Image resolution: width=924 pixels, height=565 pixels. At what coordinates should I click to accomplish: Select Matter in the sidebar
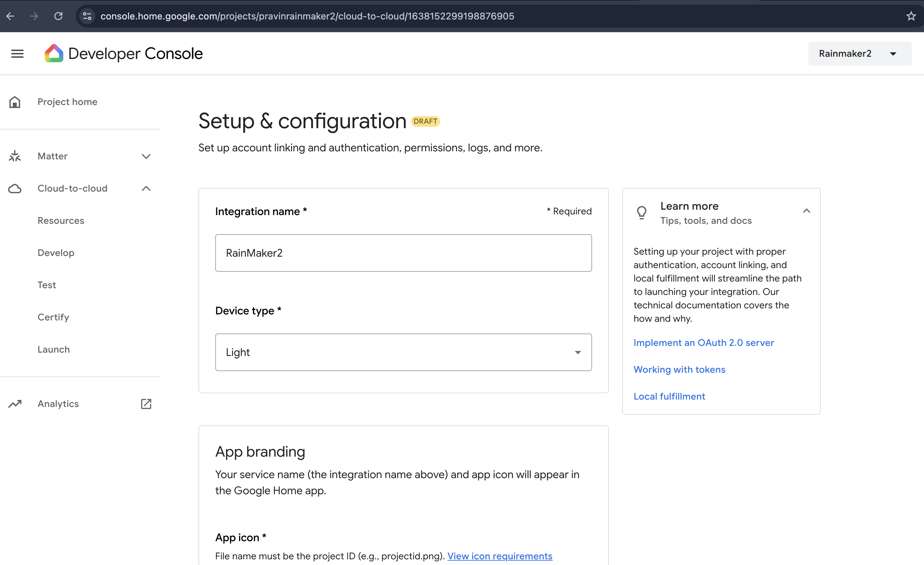tap(53, 156)
